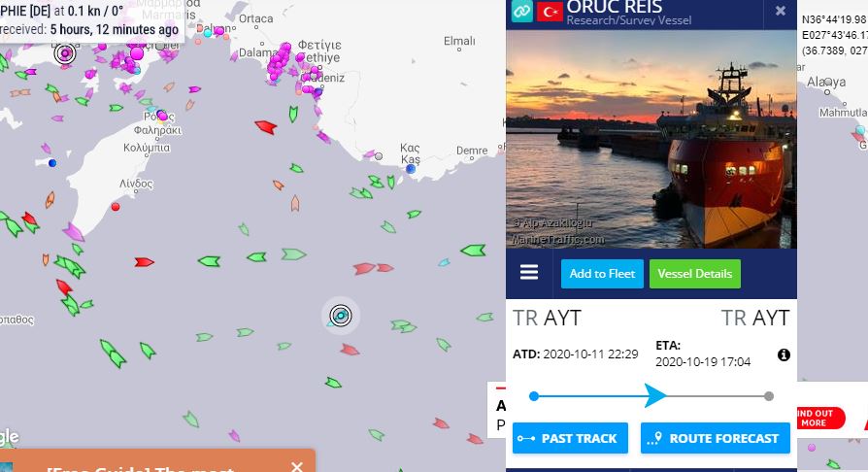This screenshot has width=868, height=472.
Task: Close the ORUC REIS vessel panel
Action: (x=780, y=11)
